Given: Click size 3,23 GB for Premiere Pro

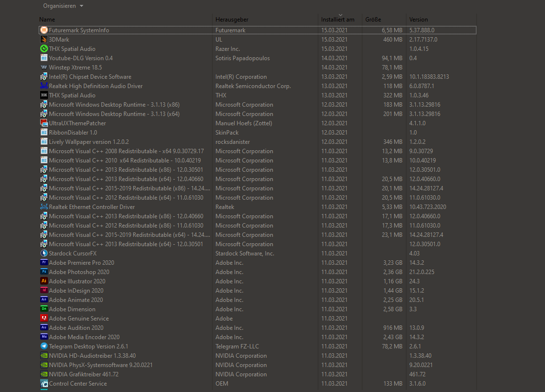Looking at the screenshot, I should point(393,263).
